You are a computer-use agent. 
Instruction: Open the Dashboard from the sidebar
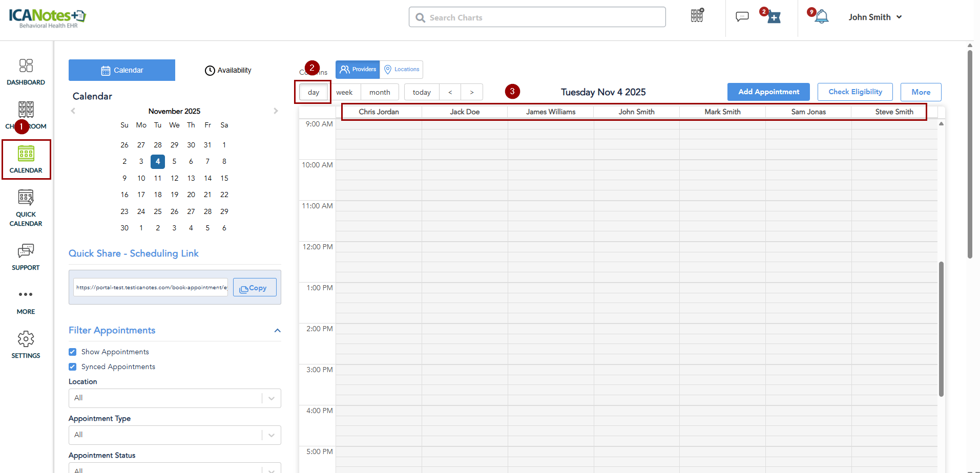point(26,71)
